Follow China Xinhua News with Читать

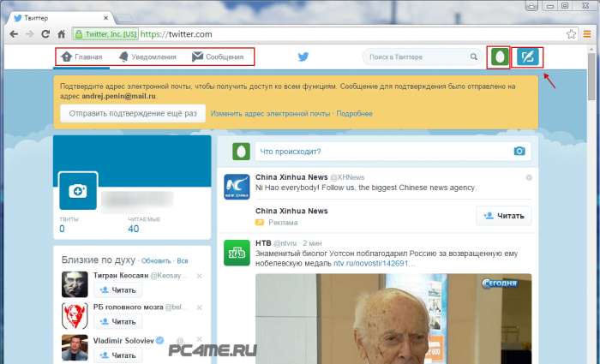click(x=503, y=217)
